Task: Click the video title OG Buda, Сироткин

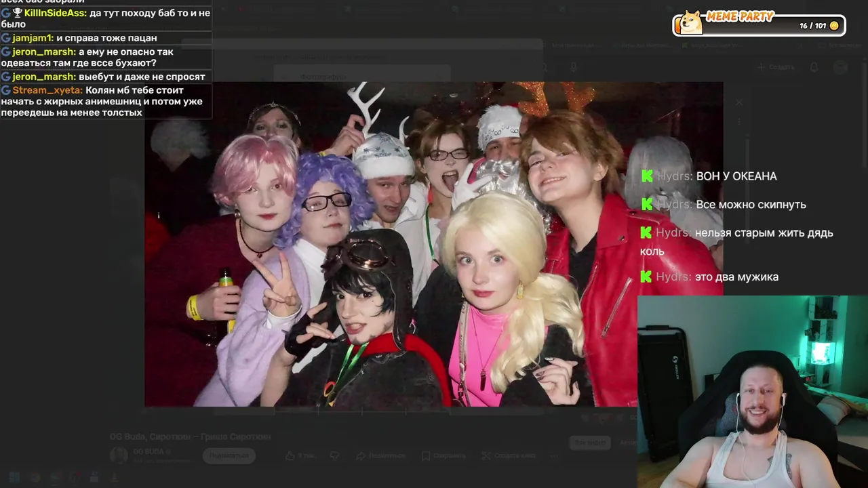Action: click(191, 436)
